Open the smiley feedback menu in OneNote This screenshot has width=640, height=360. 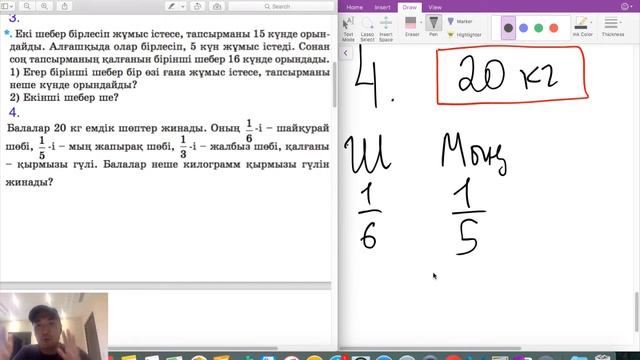(625, 7)
